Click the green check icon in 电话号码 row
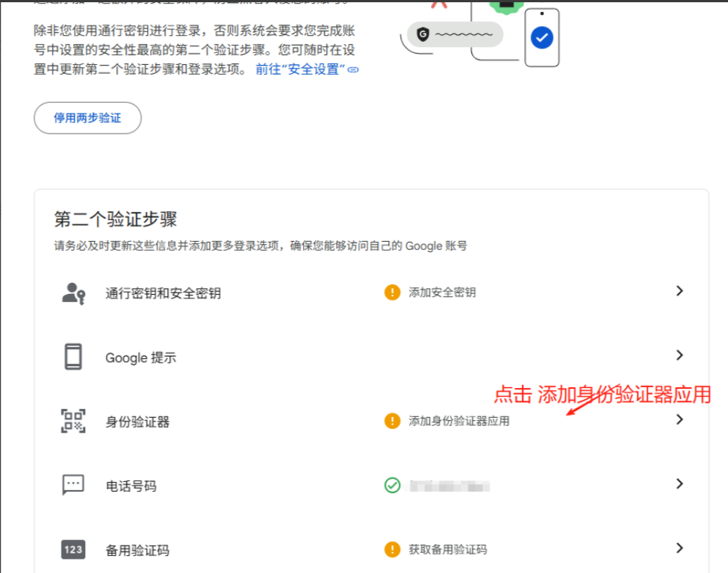This screenshot has height=573, width=728. tap(392, 485)
